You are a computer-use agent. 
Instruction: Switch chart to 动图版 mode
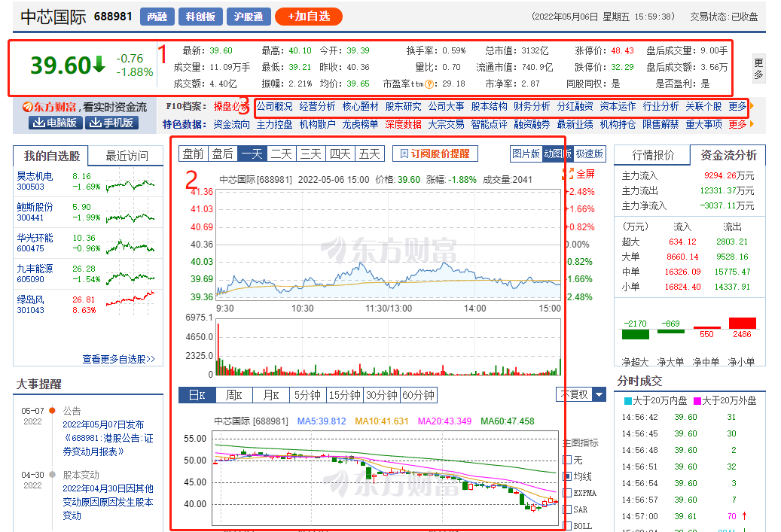(x=558, y=154)
